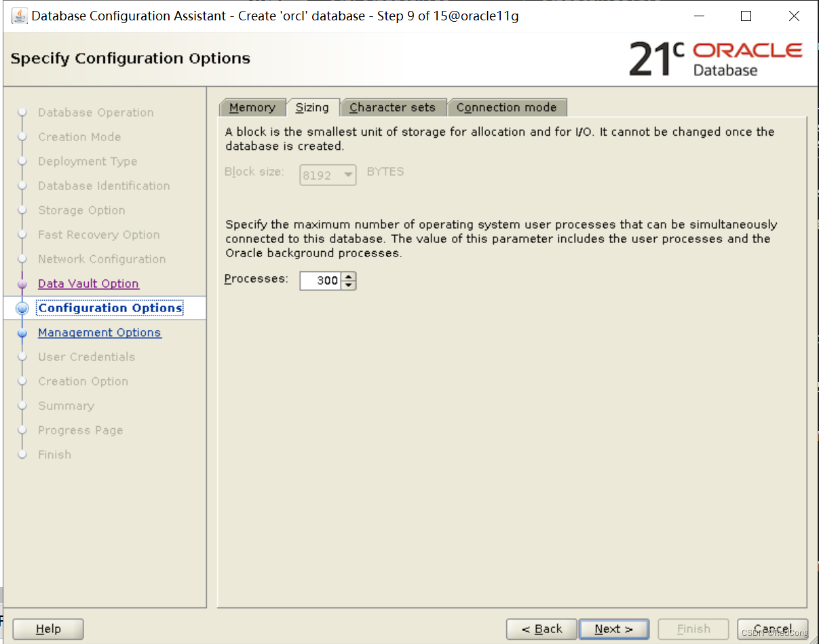This screenshot has width=819, height=644.
Task: Open the Connection mode tab
Action: (x=506, y=107)
